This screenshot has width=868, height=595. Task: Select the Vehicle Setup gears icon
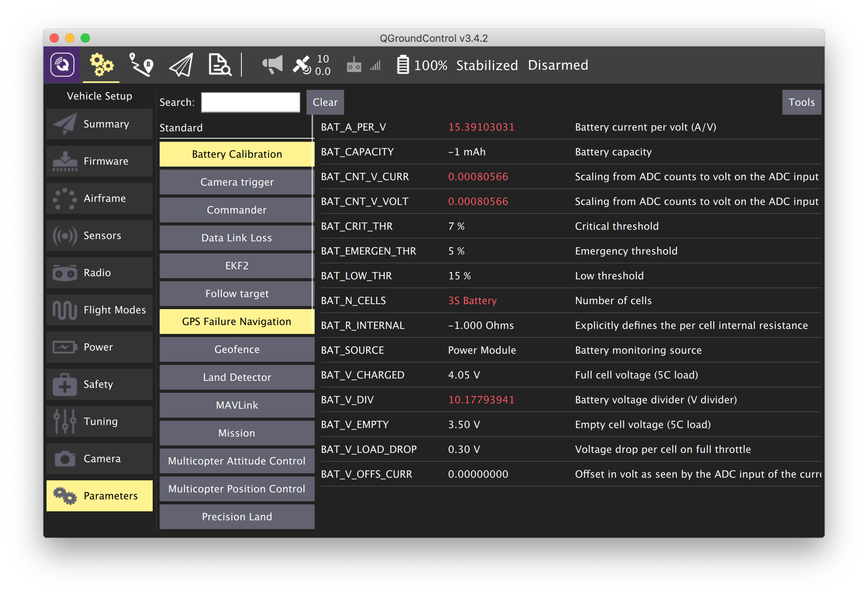click(101, 65)
